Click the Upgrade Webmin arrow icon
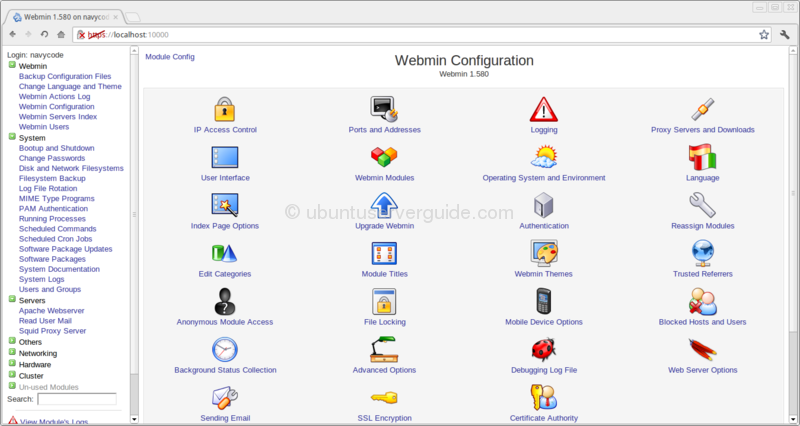Screen dimensions: 800x426 (x=384, y=205)
